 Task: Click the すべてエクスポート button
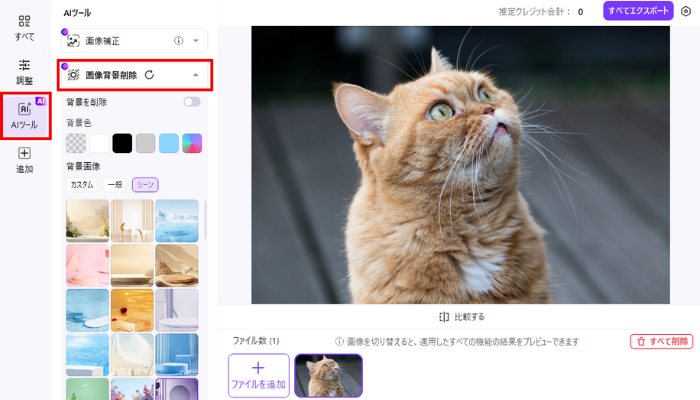[x=638, y=11]
